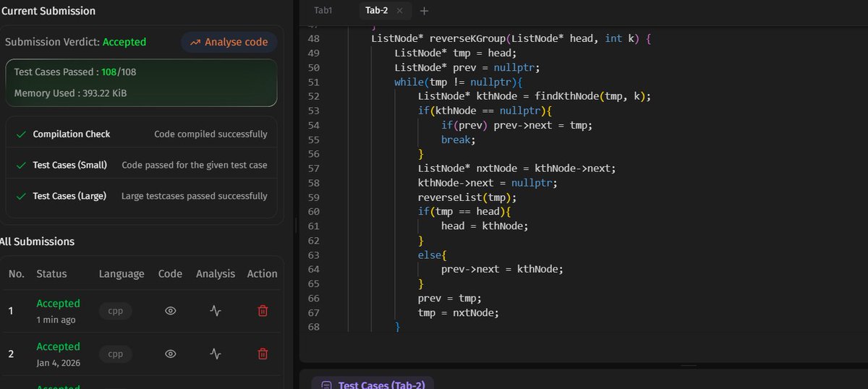
Task: Click the Compilation Check row
Action: point(142,134)
